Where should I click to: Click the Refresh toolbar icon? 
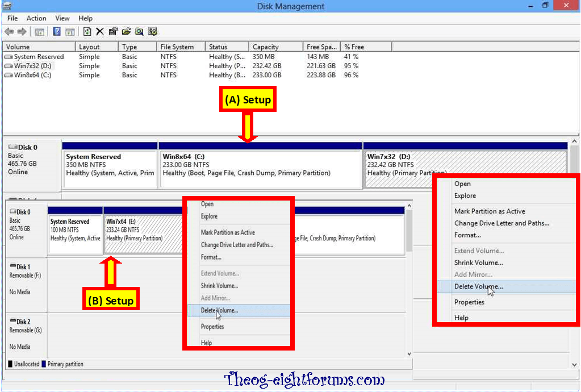[87, 31]
